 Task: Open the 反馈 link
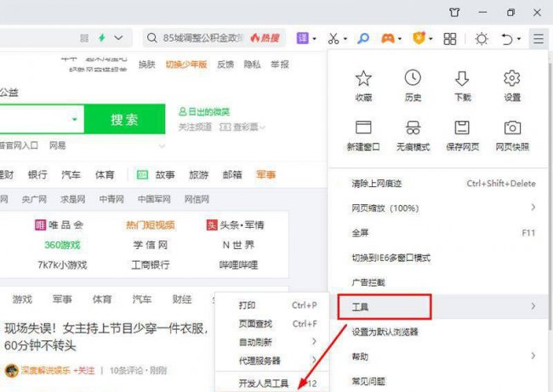225,65
